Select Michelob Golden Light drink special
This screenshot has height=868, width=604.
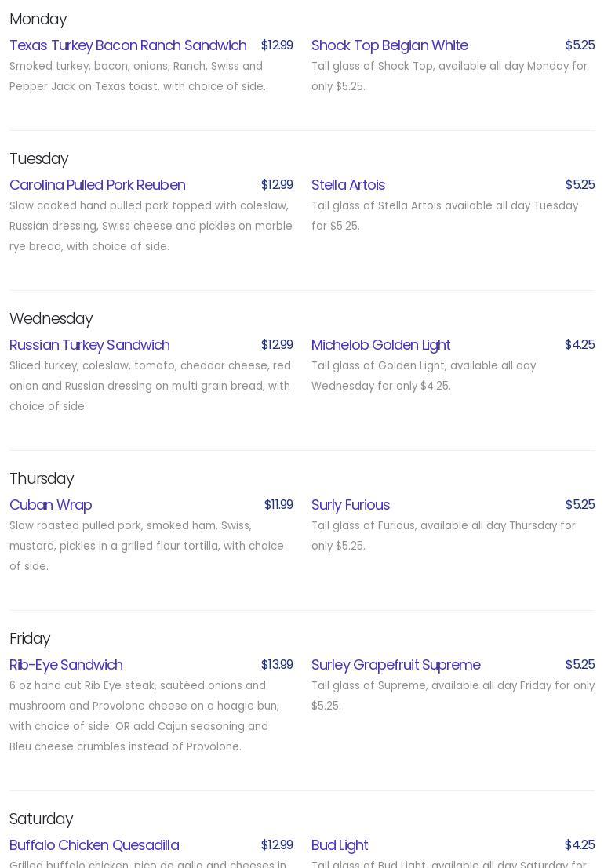tap(380, 345)
